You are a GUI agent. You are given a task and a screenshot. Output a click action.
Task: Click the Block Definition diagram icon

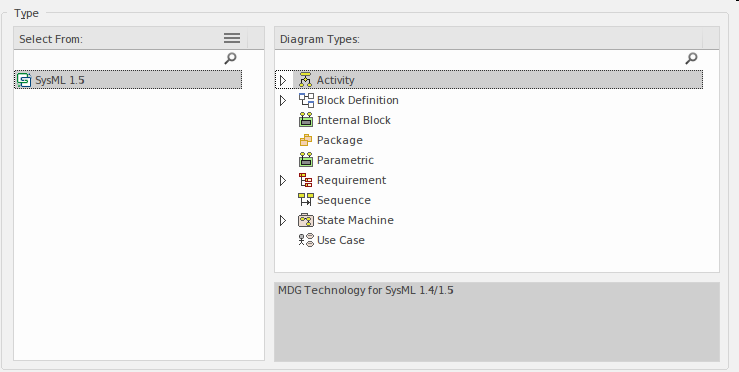pos(306,100)
